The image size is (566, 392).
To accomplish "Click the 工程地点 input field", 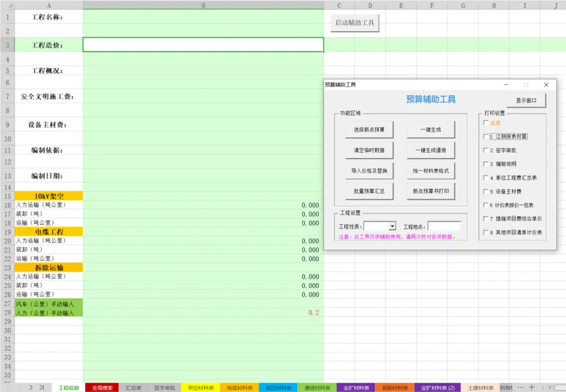I will coord(444,226).
